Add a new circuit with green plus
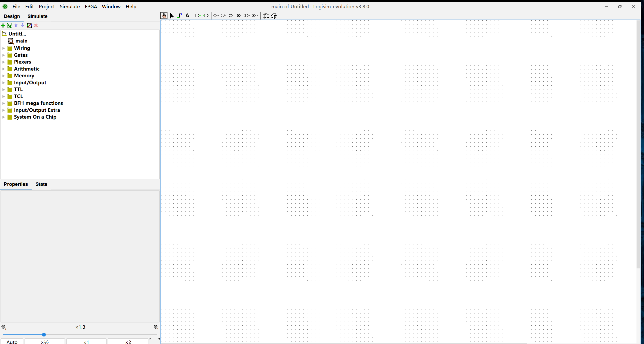 (3, 26)
